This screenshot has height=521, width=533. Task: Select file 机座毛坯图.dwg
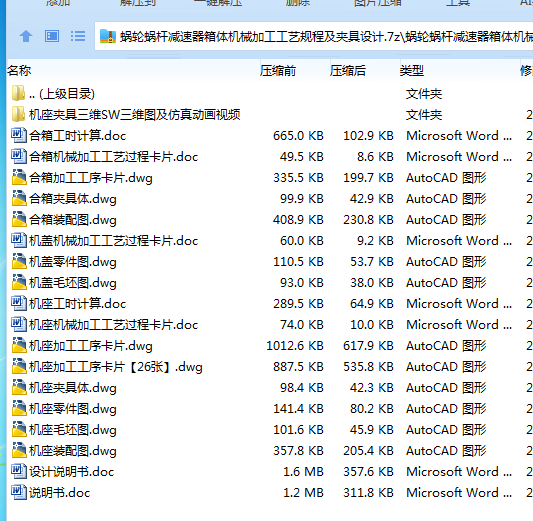click(x=73, y=430)
